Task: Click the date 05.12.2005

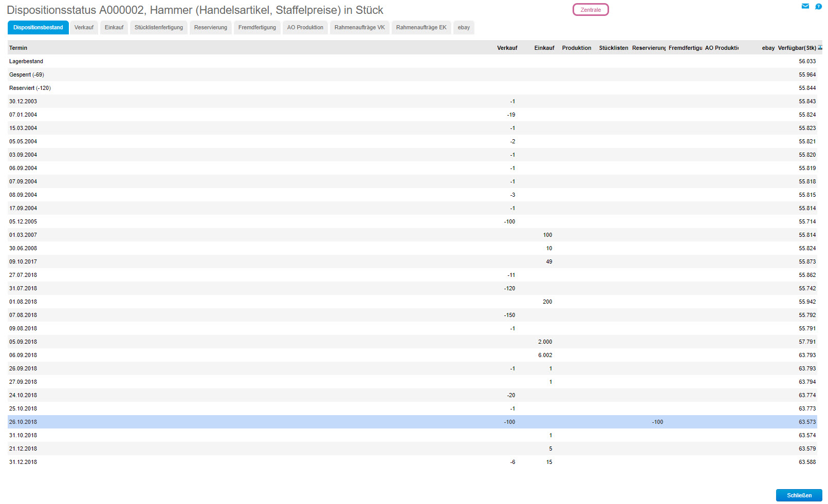Action: coord(23,221)
